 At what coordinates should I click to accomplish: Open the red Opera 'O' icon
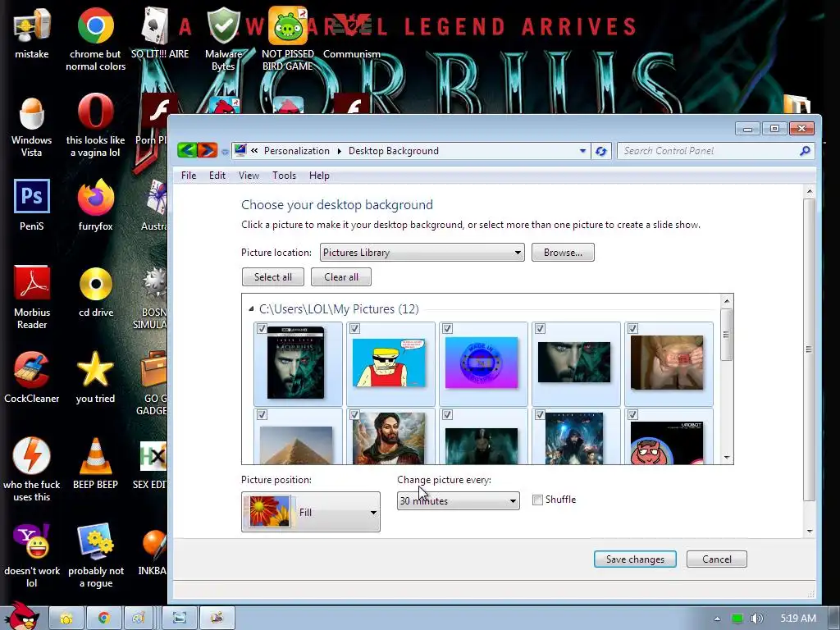[x=95, y=112]
